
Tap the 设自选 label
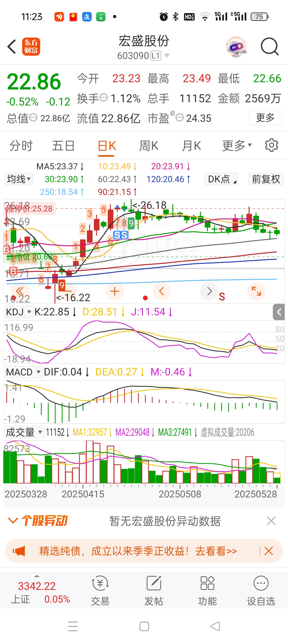261,601
